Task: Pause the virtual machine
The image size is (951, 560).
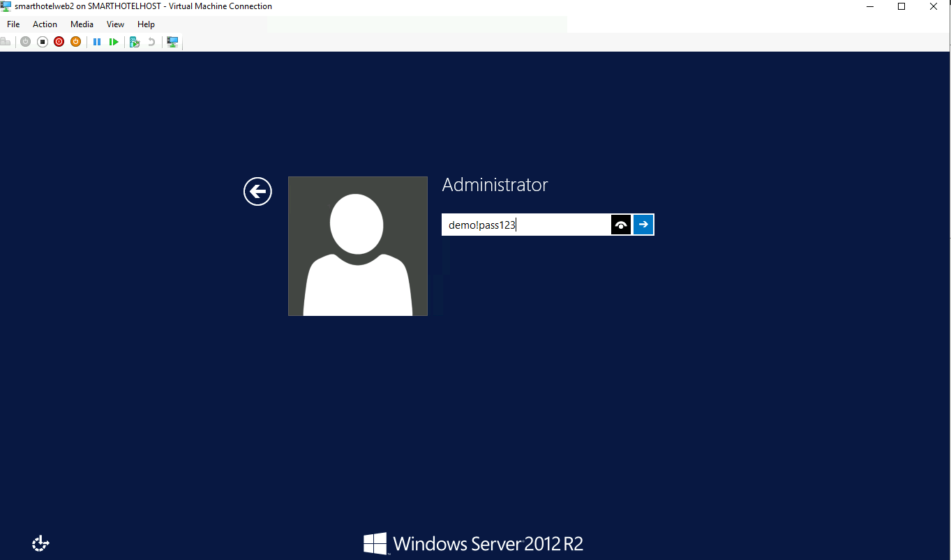Action: click(x=97, y=42)
